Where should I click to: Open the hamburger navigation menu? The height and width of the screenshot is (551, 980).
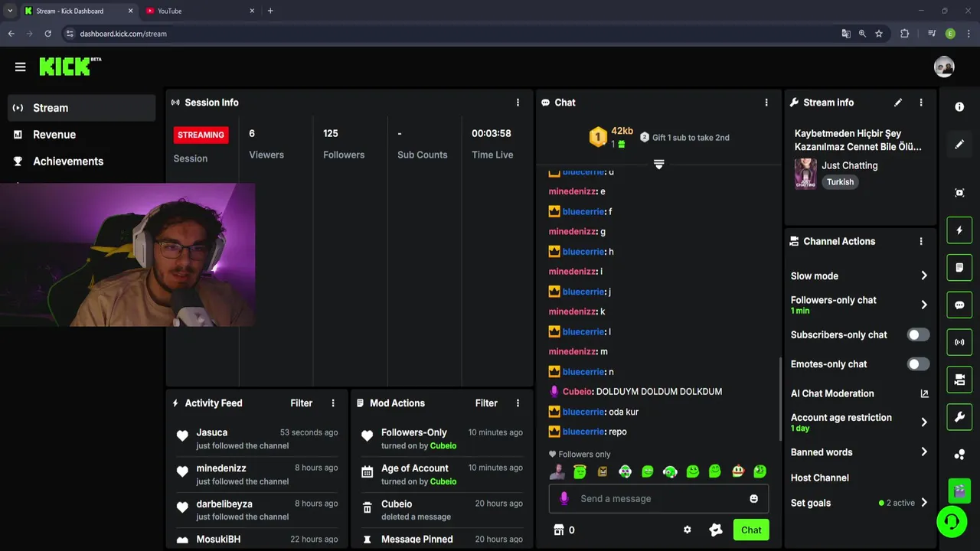[20, 67]
